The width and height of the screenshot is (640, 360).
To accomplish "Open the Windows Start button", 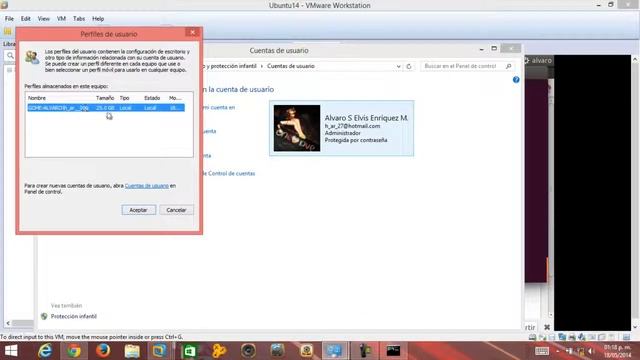I will click(x=11, y=351).
